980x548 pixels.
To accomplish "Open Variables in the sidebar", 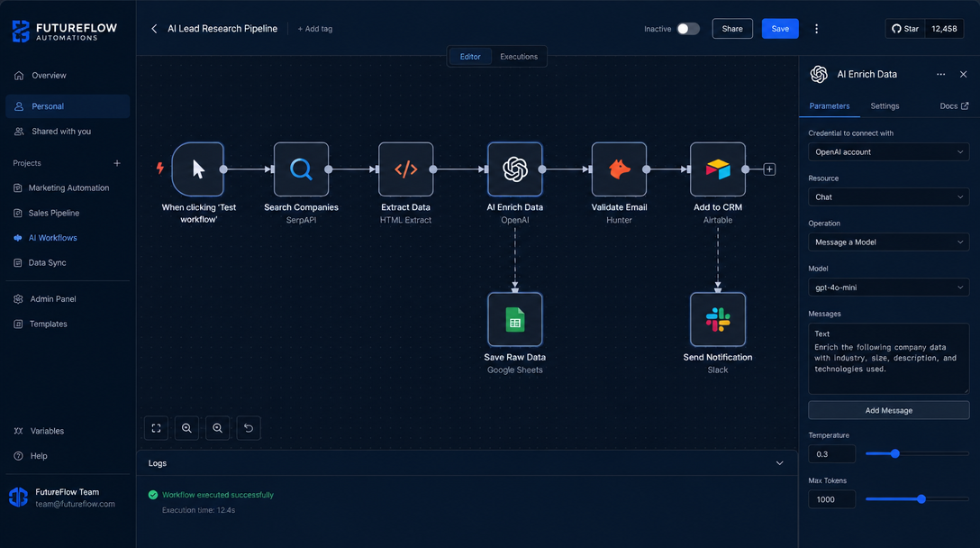I will click(x=68, y=431).
